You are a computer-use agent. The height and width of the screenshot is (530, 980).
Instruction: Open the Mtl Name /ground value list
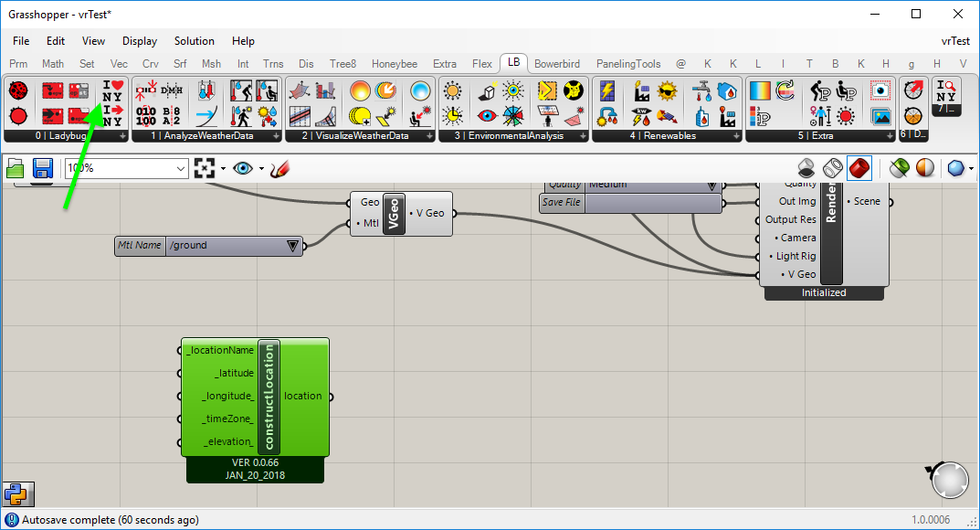(x=292, y=246)
